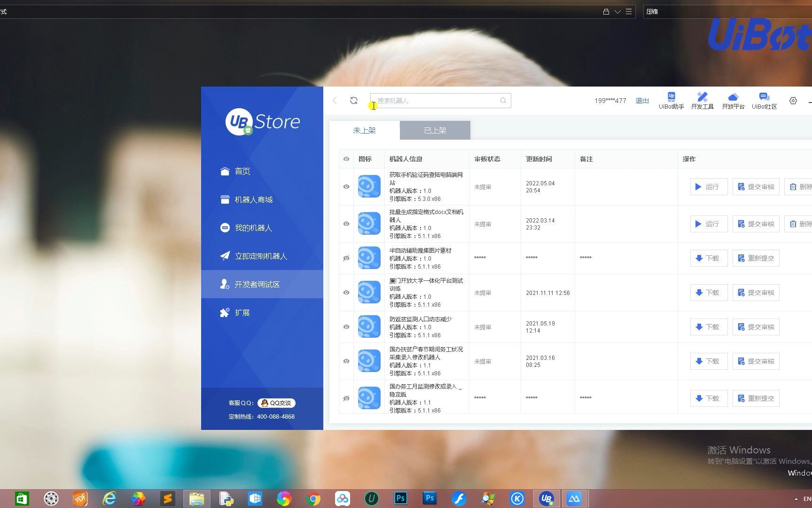Toggle the header eye visibility icon

[346, 159]
